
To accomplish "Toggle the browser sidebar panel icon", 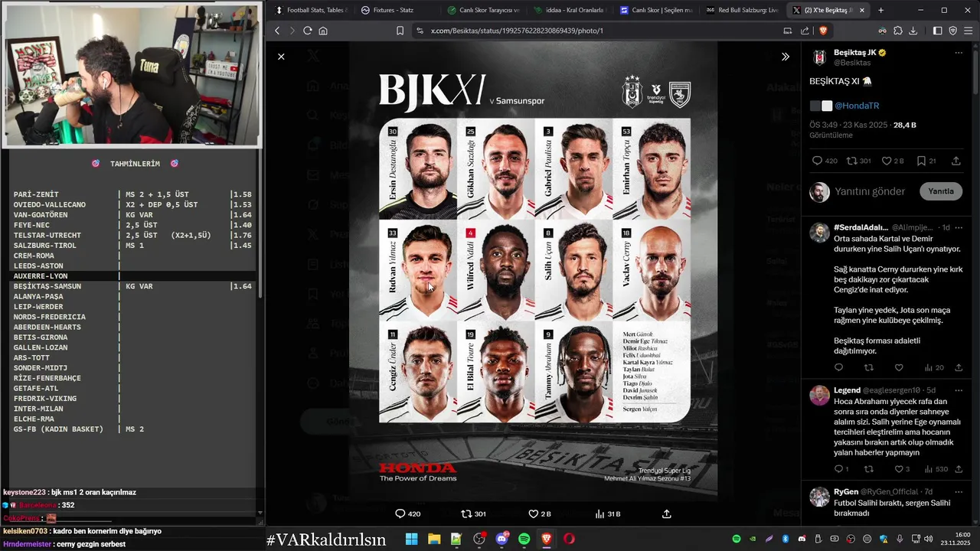I will pyautogui.click(x=938, y=31).
